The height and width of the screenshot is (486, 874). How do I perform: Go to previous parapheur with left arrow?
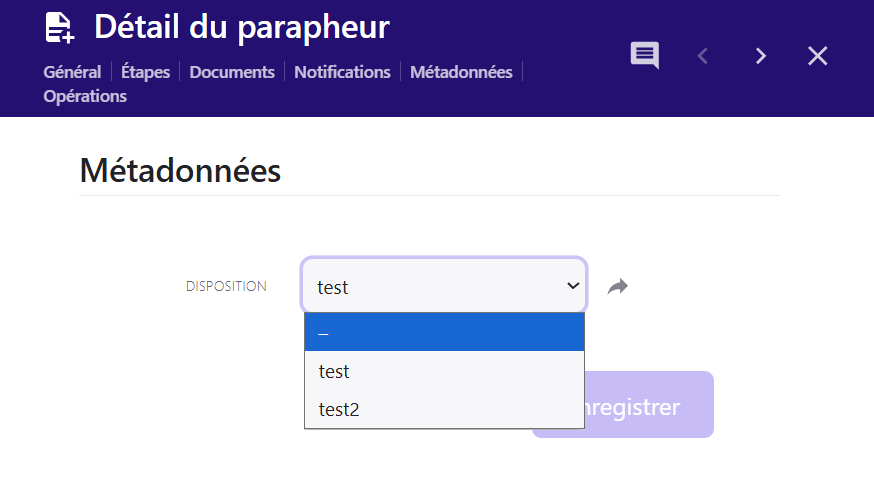pos(702,56)
